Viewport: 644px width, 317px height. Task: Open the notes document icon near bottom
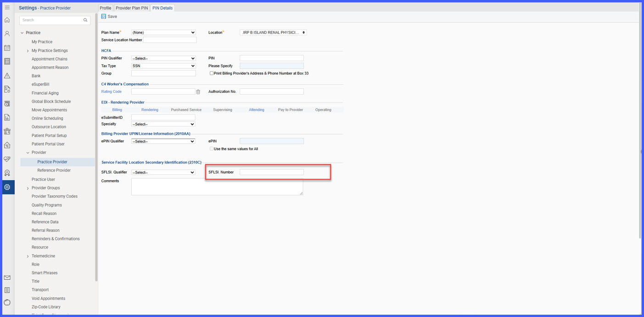tap(7, 290)
